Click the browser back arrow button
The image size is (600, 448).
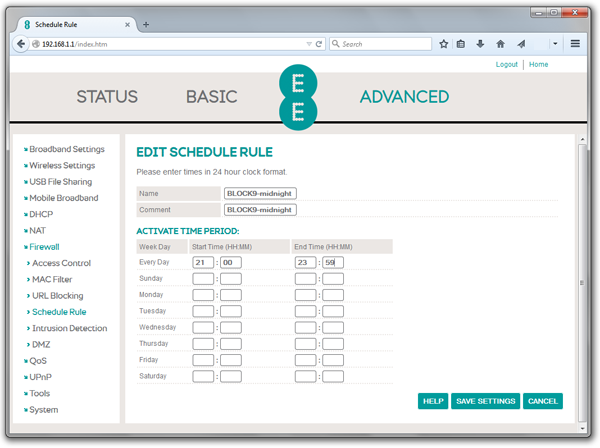(21, 44)
